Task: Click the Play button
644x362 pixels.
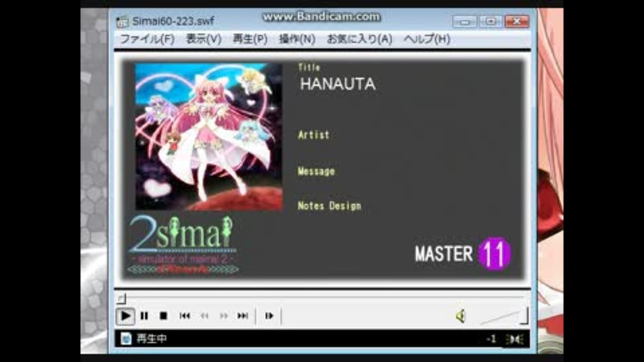Action: coord(125,316)
